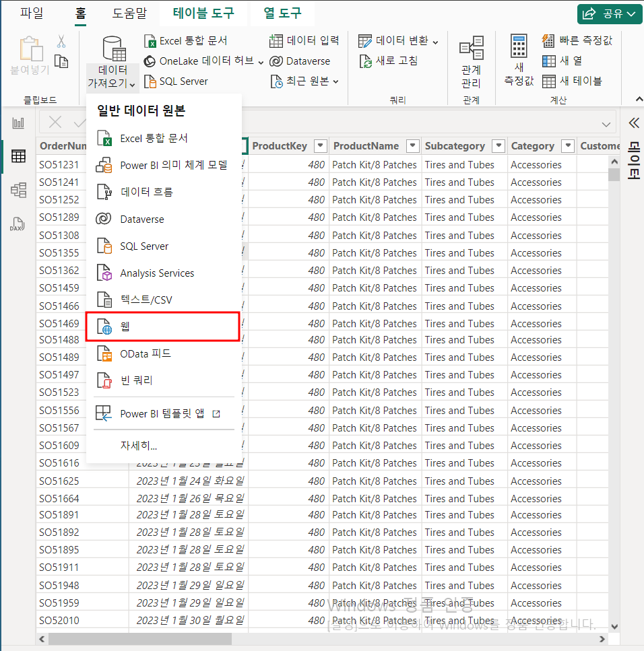Expand 데이터 변환 dropdown arrow
Image resolution: width=644 pixels, height=651 pixels.
[x=435, y=42]
